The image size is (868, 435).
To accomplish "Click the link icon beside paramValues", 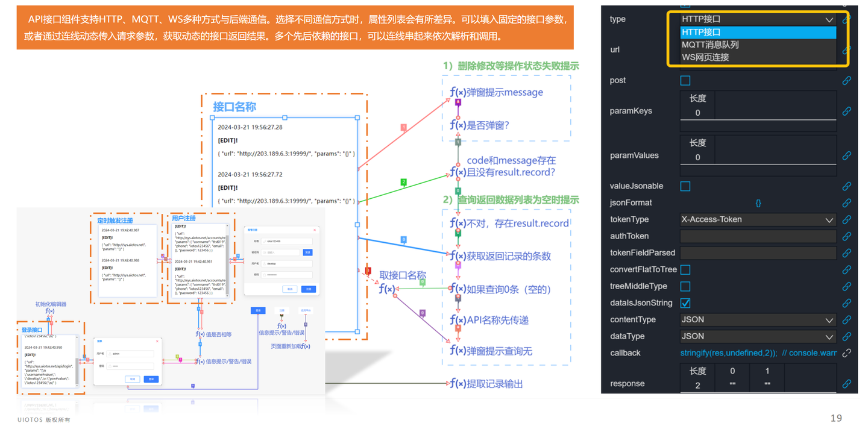I will [x=846, y=155].
